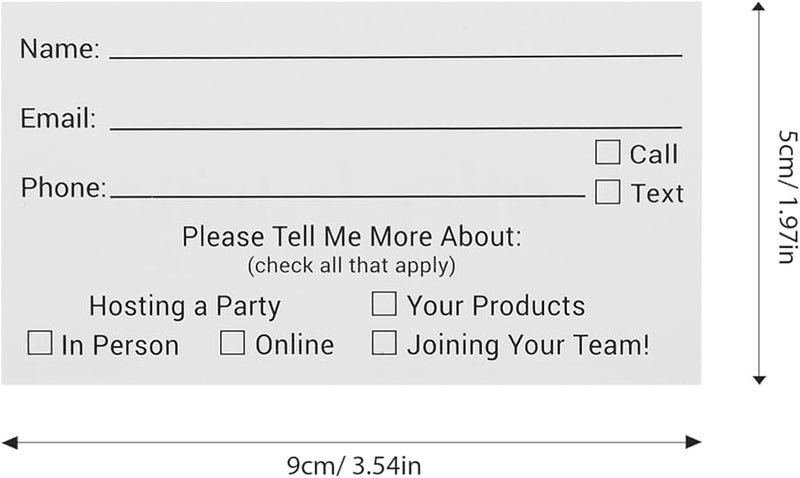This screenshot has width=800, height=478.
Task: Click the 9cm/ 3.54in width label
Action: pos(353,467)
